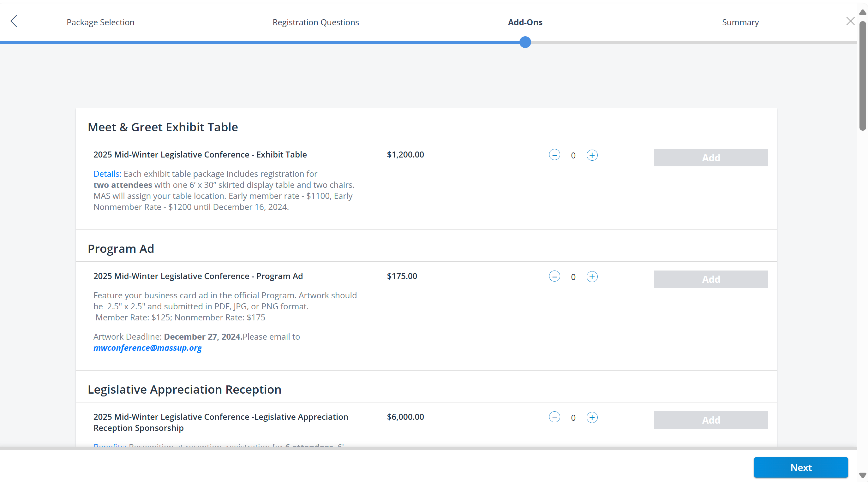Viewport: 868px width, 482px height.
Task: Decrease Reception Sponsorship quantity with minus icon
Action: coord(554,417)
